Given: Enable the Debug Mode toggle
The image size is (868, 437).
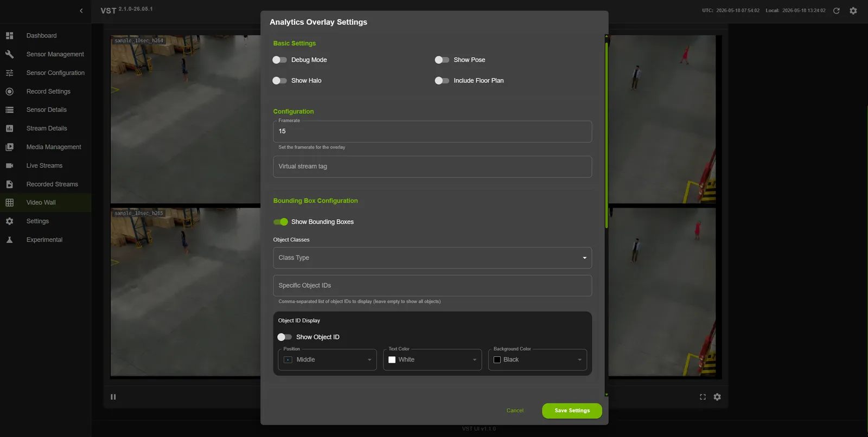Looking at the screenshot, I should 280,60.
